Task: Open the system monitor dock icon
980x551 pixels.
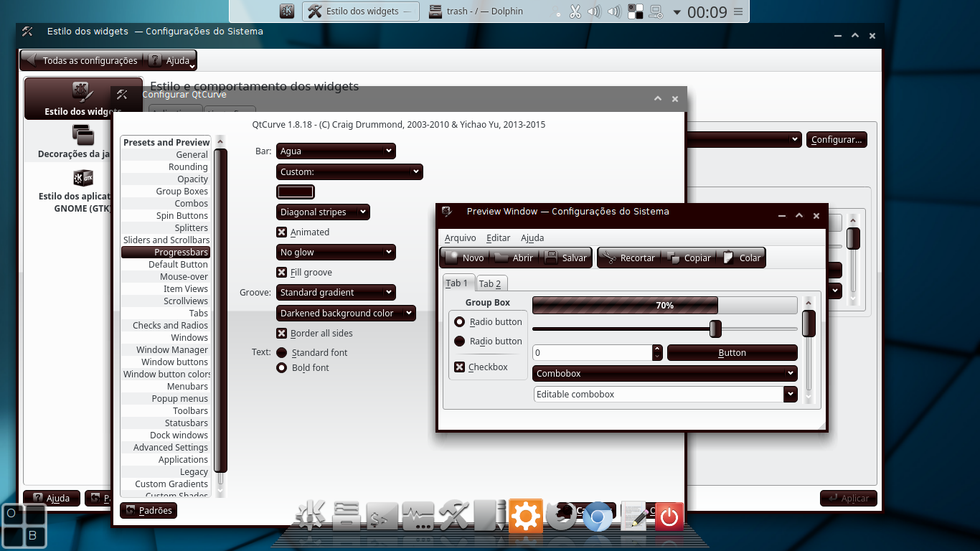Action: click(418, 515)
